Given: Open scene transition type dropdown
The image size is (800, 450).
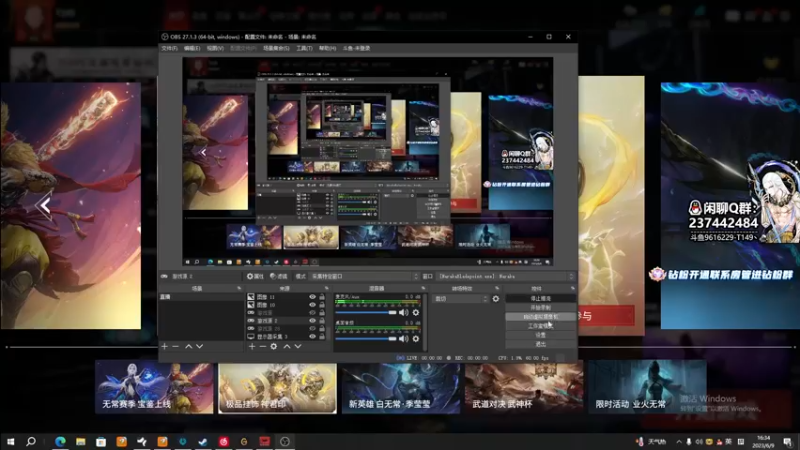Looking at the screenshot, I should (461, 298).
